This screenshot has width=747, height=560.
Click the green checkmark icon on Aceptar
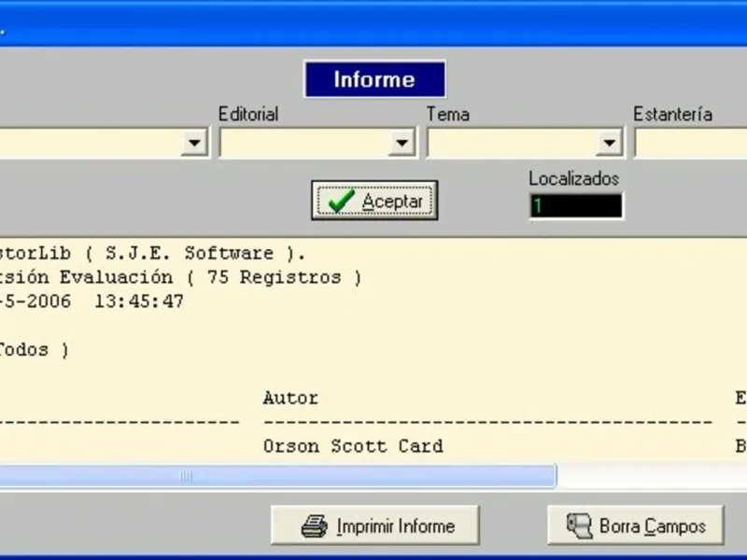click(342, 201)
